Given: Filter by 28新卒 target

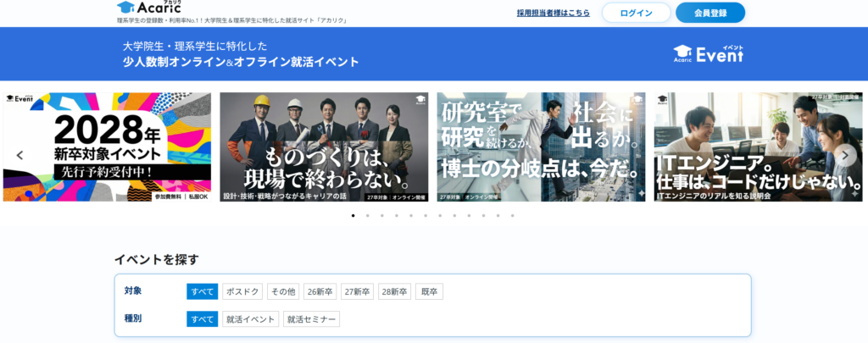Looking at the screenshot, I should coord(394,291).
